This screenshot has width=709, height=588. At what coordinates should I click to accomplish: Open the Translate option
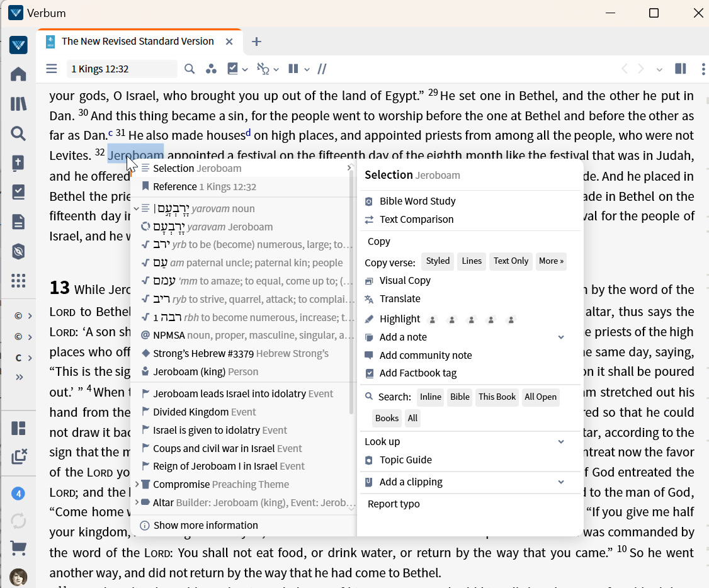(400, 299)
